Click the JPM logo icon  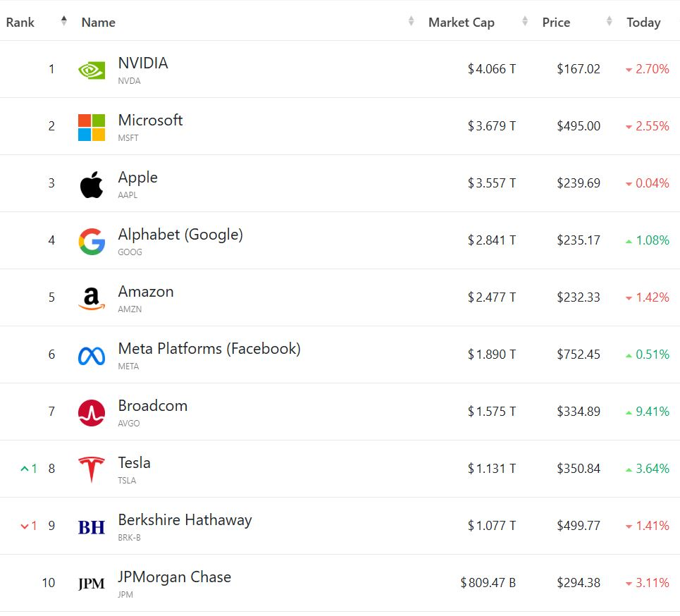tap(92, 584)
